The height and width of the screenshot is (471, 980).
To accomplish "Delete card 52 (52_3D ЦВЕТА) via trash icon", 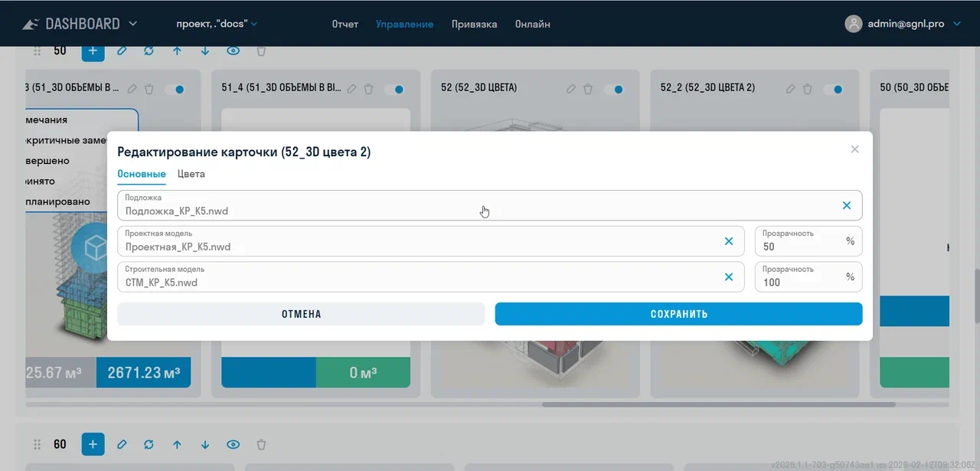I will pyautogui.click(x=588, y=89).
